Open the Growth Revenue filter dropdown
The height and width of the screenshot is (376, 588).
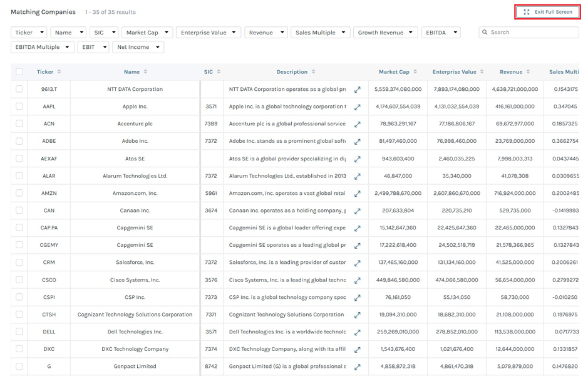point(386,33)
